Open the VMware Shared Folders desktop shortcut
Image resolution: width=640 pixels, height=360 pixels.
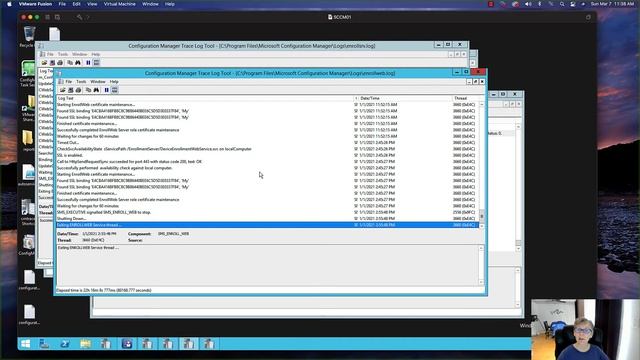[x=29, y=108]
